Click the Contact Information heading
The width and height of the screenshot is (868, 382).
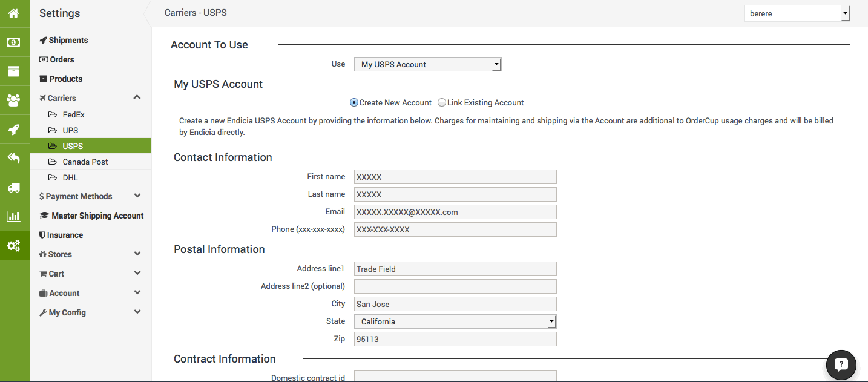[x=223, y=157]
